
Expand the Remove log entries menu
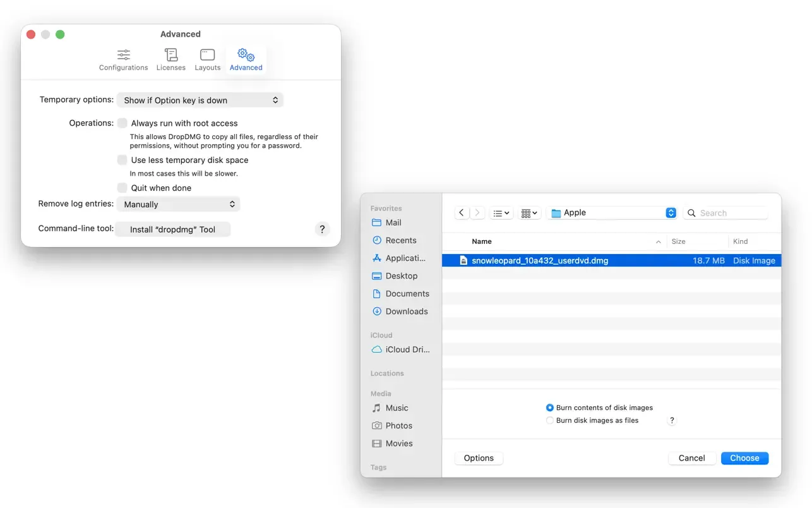pos(179,204)
